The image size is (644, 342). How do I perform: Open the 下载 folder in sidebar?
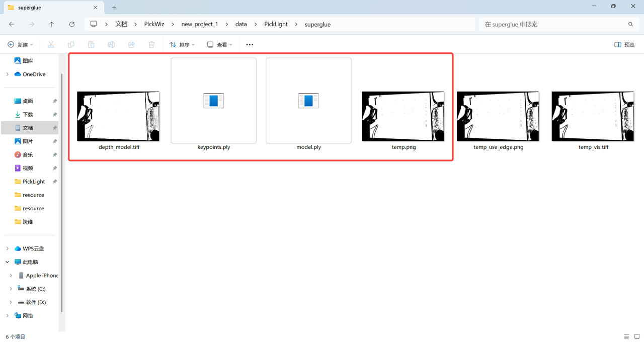coord(28,115)
